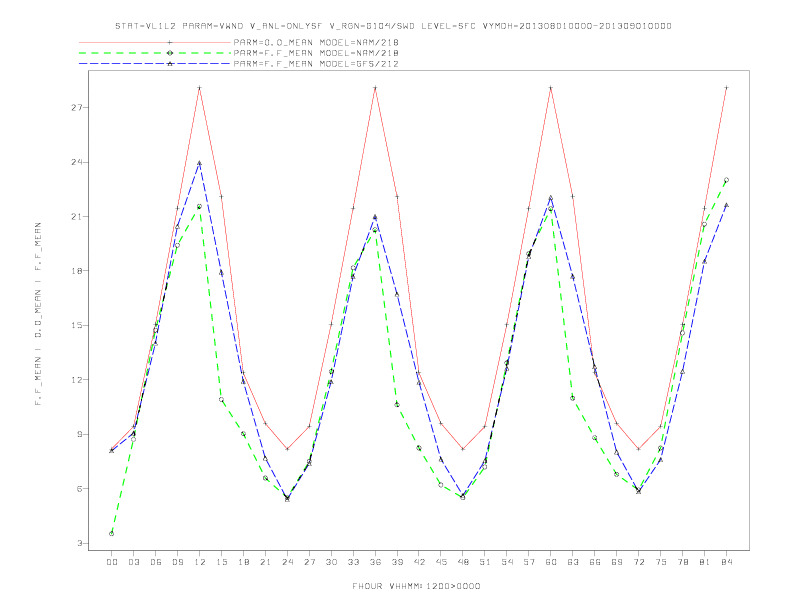Click the vertical y-axis label F.F_MEAN | O.O_MEAN

point(38,314)
